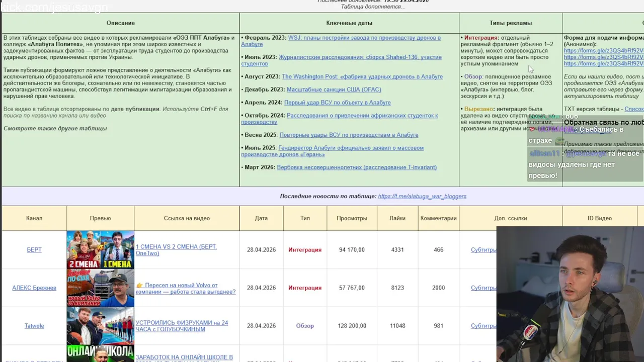The image size is (644, 362).
Task: Open Субтитры link in the Tatwole row
Action: [x=484, y=326]
